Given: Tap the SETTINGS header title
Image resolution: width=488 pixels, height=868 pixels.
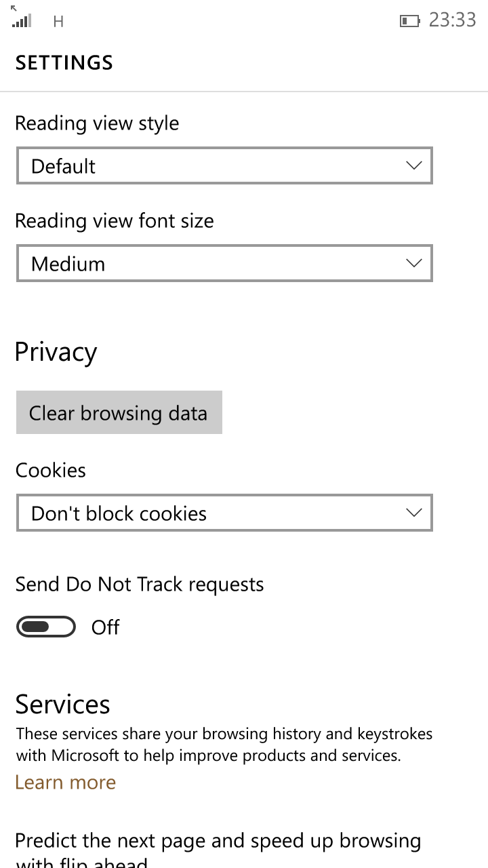Looking at the screenshot, I should point(64,63).
